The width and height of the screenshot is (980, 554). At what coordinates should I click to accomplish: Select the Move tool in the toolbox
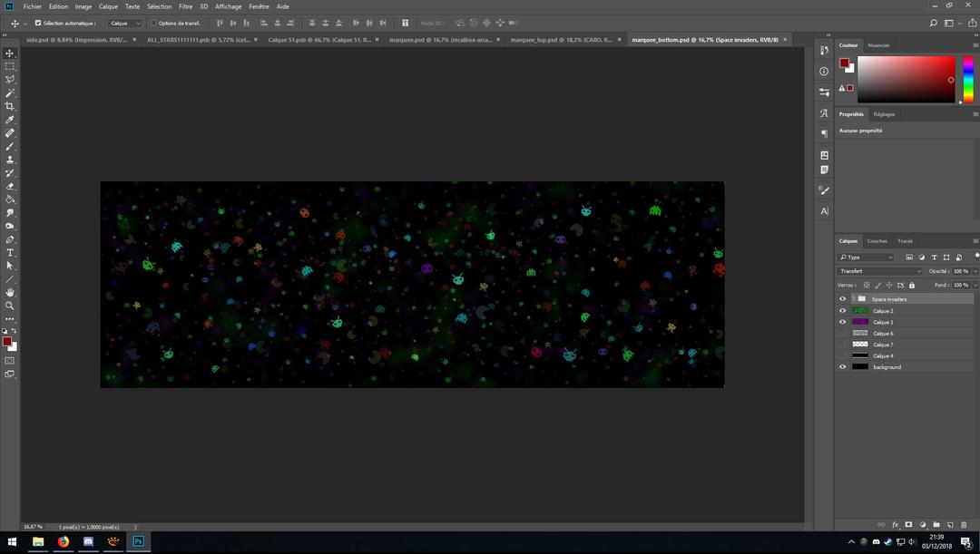tap(9, 53)
